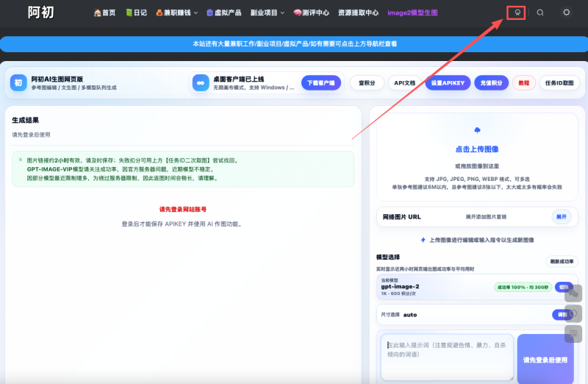Image resolution: width=588 pixels, height=384 pixels.
Task: Click the info icon in green notice
Action: [21, 160]
